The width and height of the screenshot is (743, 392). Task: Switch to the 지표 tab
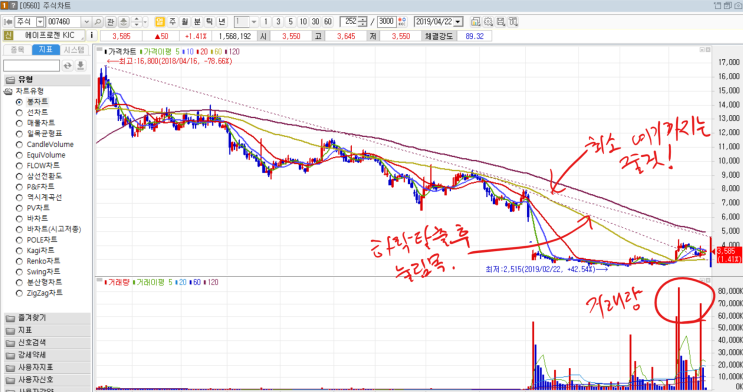(x=46, y=50)
